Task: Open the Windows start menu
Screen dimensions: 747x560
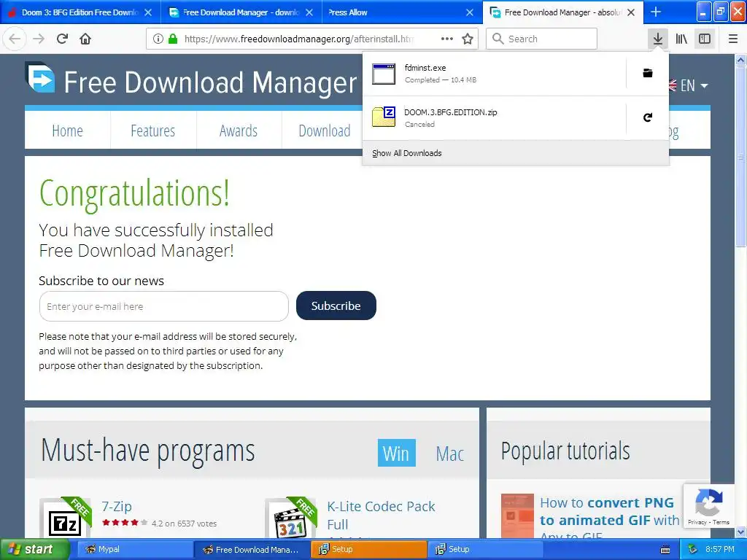Action: (x=34, y=549)
